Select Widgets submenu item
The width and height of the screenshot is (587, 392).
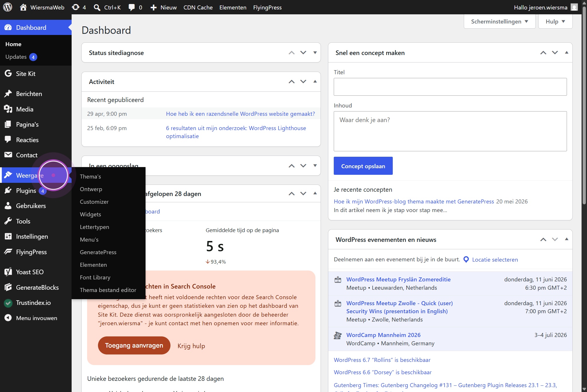point(91,214)
